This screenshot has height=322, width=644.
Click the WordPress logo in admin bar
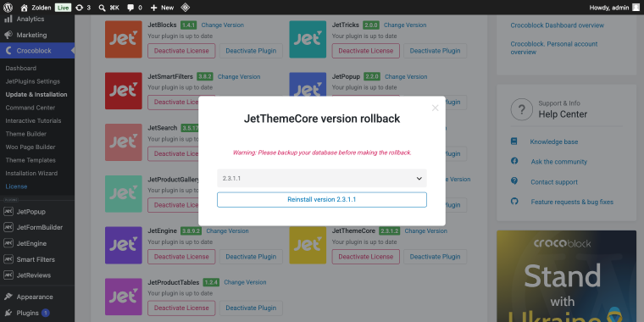(x=8, y=8)
